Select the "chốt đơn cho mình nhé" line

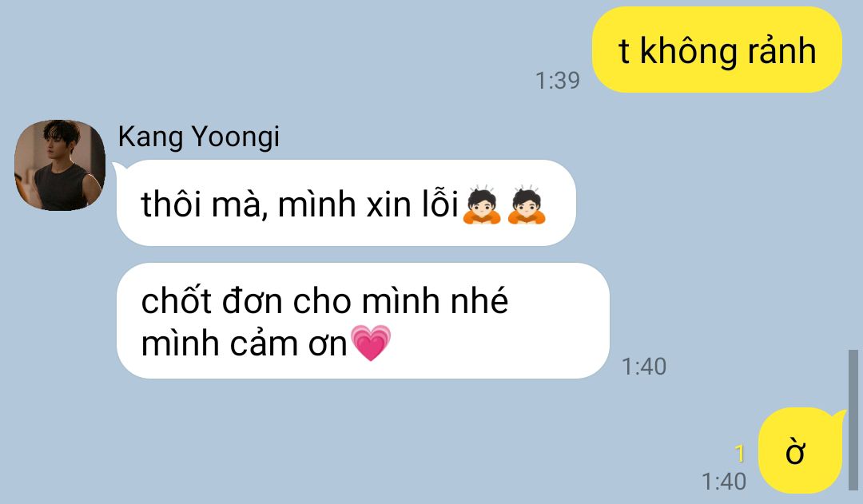click(324, 301)
